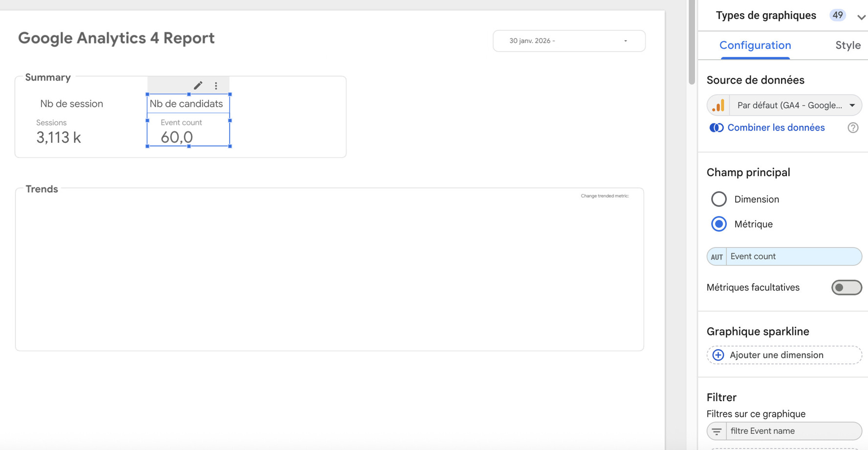Click Ajouter une dimension for sparkline
Viewport: 868px width, 450px height.
[784, 355]
